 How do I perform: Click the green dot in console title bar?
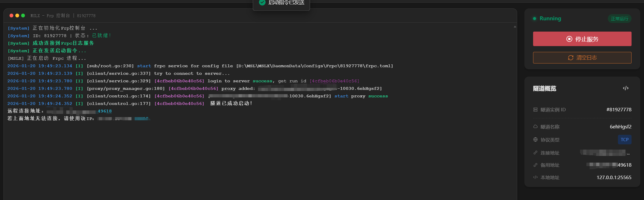[x=23, y=15]
